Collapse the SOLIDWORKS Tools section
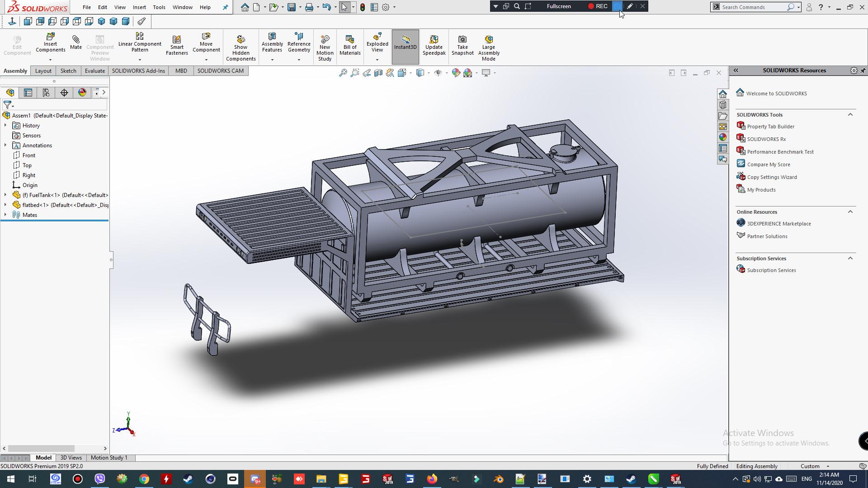The image size is (868, 488). click(850, 115)
